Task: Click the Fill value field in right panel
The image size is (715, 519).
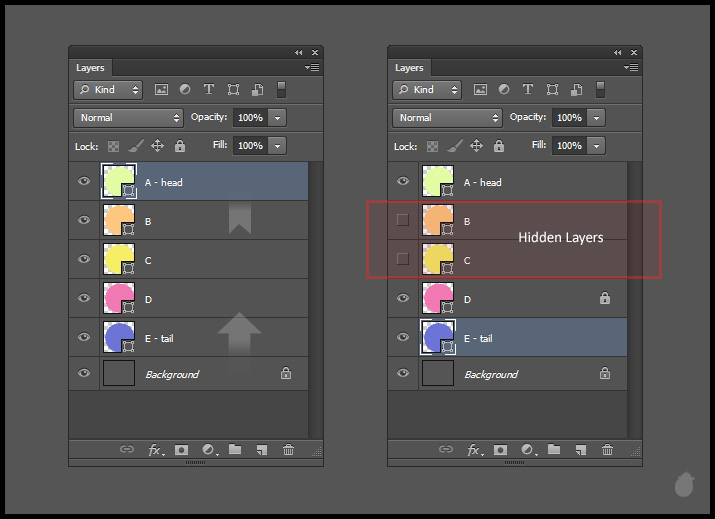Action: point(569,146)
